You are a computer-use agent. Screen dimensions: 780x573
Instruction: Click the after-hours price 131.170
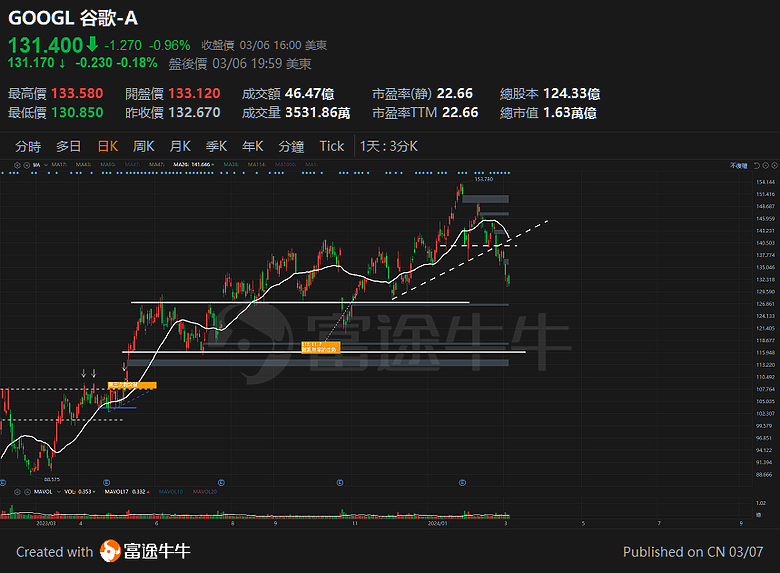click(31, 63)
